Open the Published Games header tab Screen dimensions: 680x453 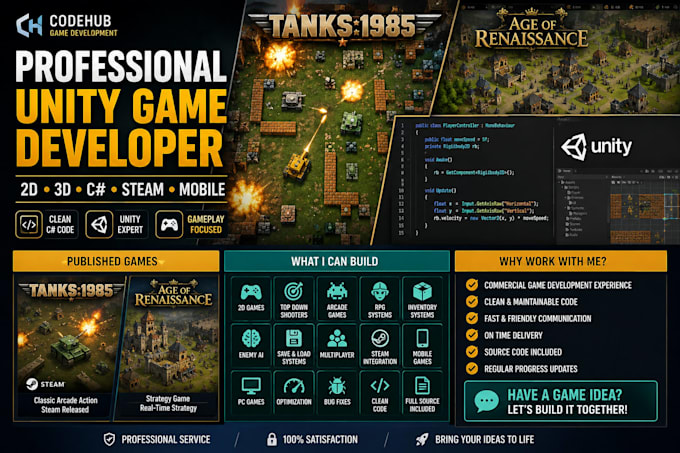116,261
